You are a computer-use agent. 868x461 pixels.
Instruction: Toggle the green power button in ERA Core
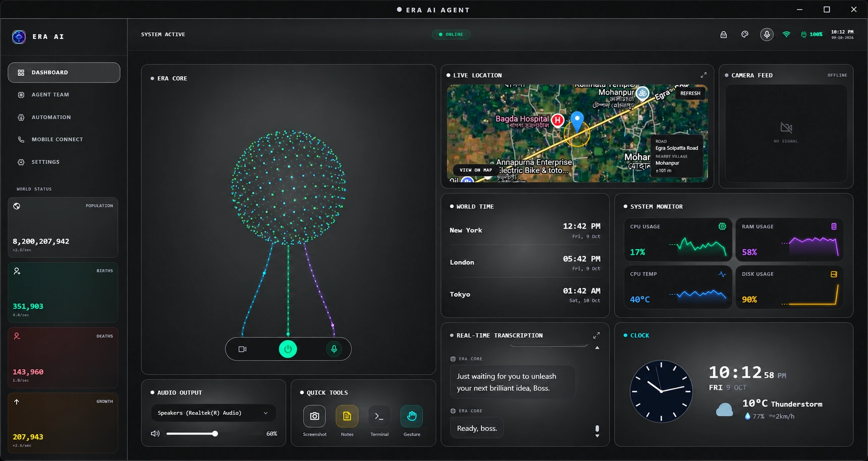pyautogui.click(x=288, y=349)
